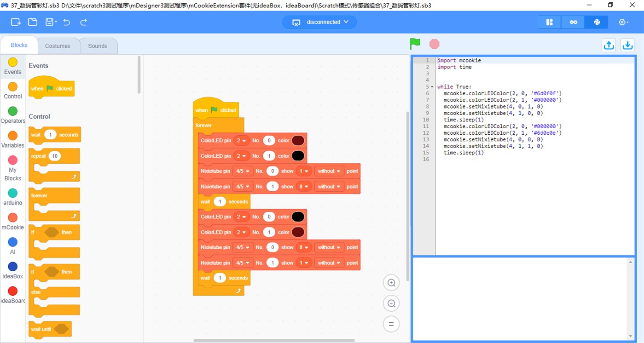The height and width of the screenshot is (343, 644).
Task: Zoom in on the blocks workspace
Action: (391, 282)
